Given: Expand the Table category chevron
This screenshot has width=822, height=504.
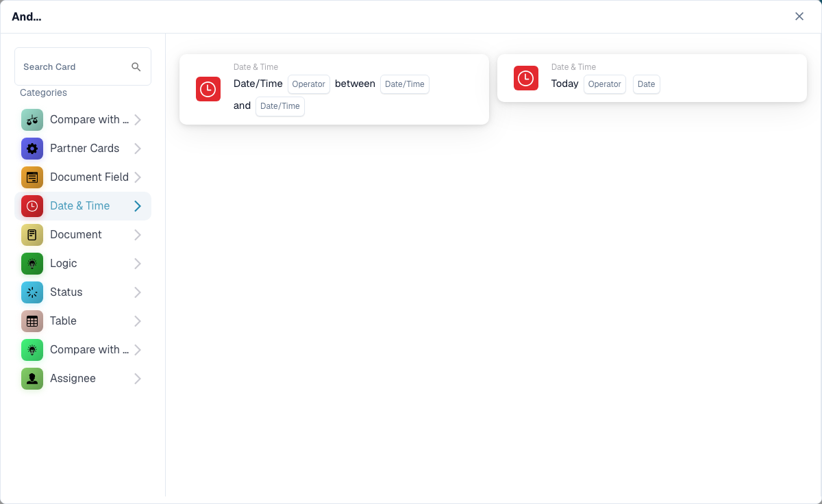Looking at the screenshot, I should click(138, 321).
